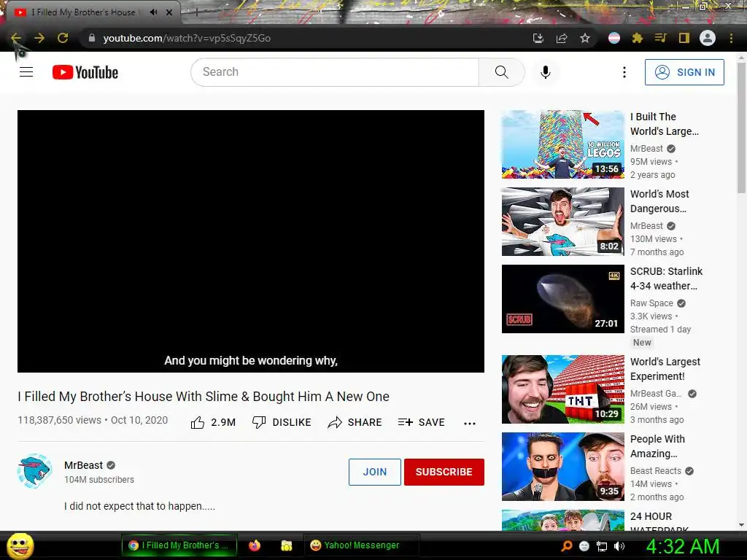This screenshot has height=560, width=747.
Task: Bookmark this page with the star icon
Action: click(x=585, y=38)
